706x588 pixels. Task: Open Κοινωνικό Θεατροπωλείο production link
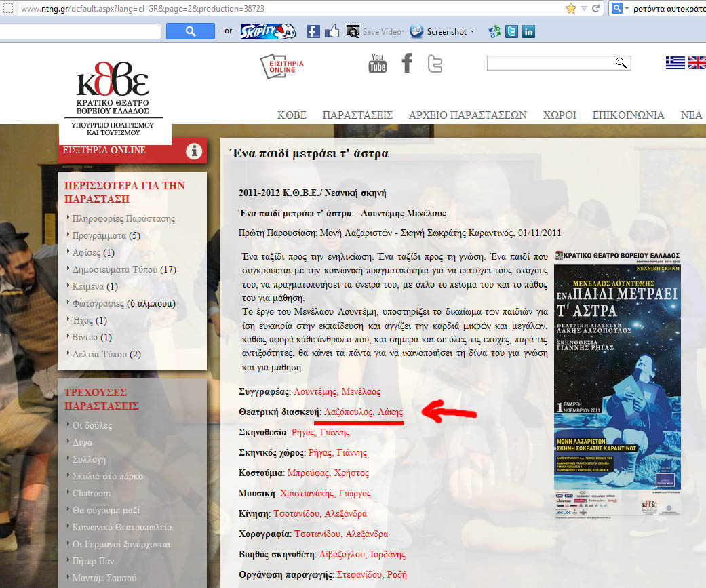[x=121, y=527]
